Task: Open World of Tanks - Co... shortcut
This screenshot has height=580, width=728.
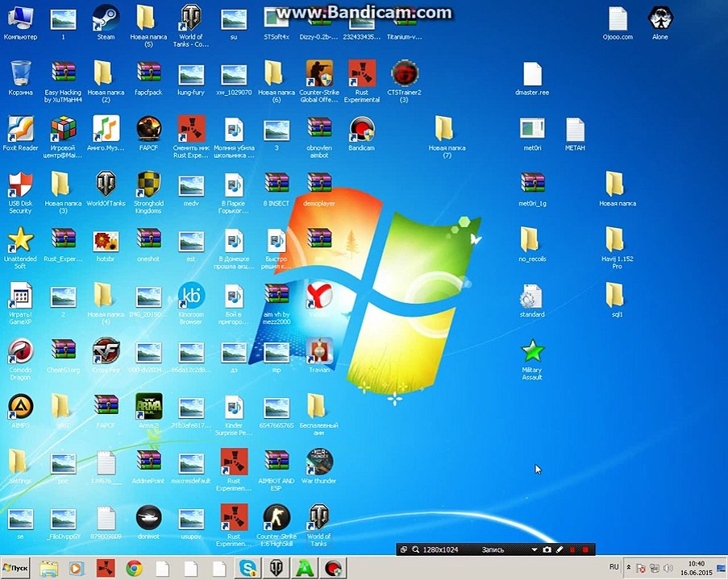Action: click(191, 26)
